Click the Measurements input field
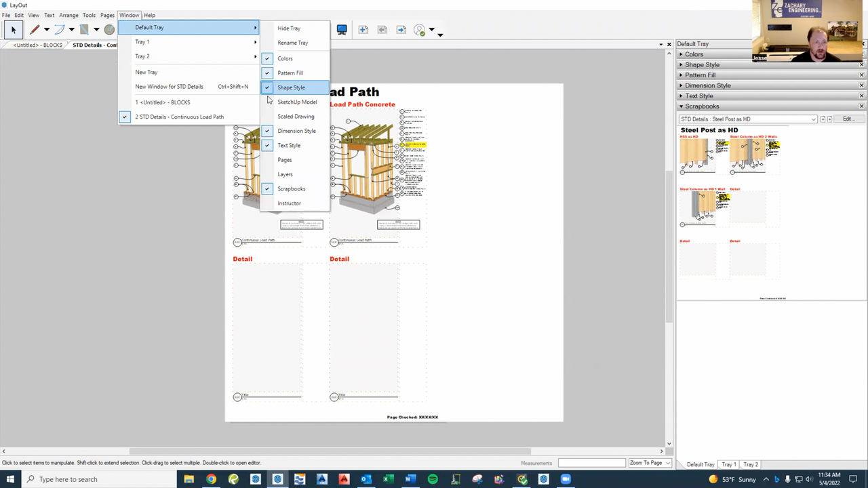The image size is (868, 488). [591, 463]
